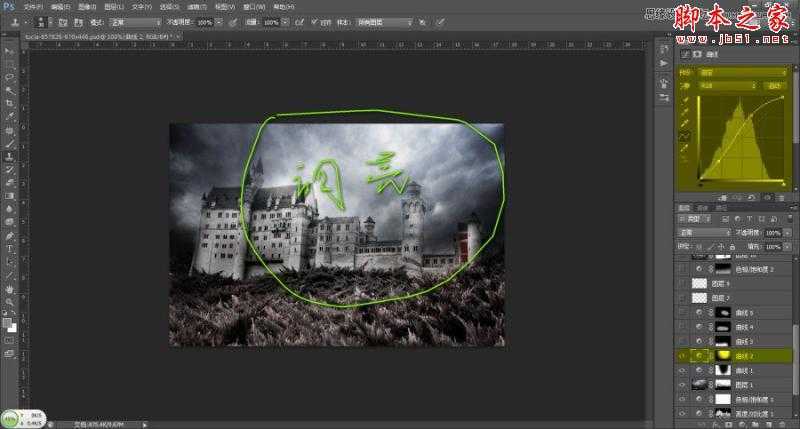Click the curve points edit tool in Properties

pos(685,137)
